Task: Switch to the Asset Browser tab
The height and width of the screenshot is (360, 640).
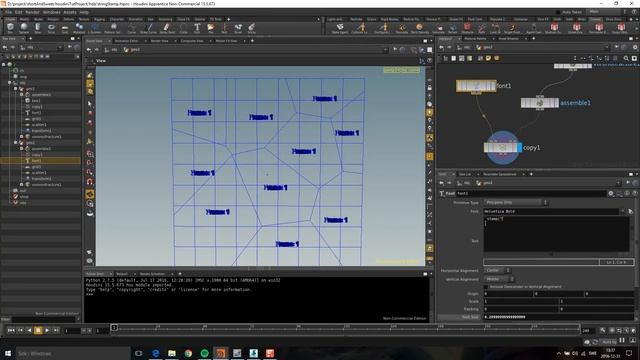Action: (509, 39)
